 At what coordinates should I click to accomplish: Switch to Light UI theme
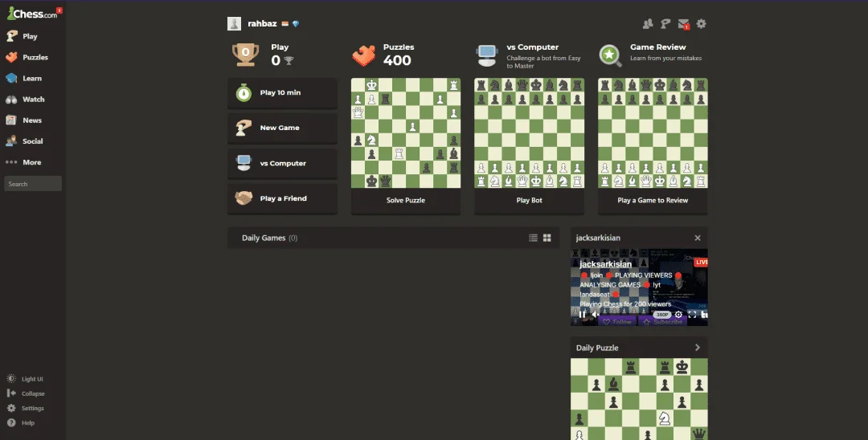25,379
